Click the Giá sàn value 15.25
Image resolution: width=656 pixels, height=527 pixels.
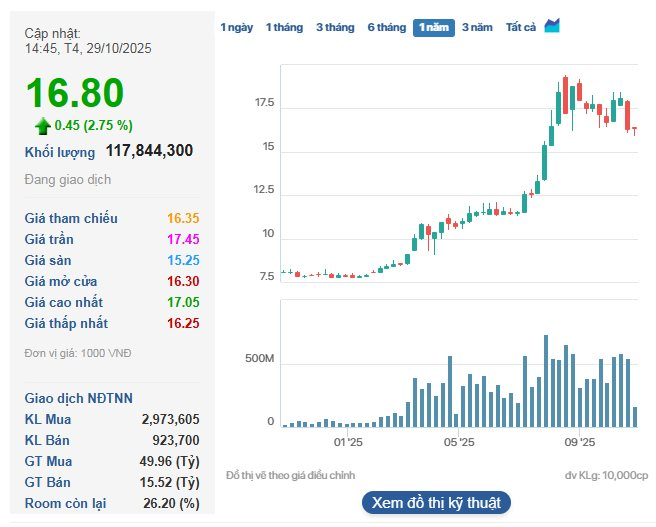point(183,260)
